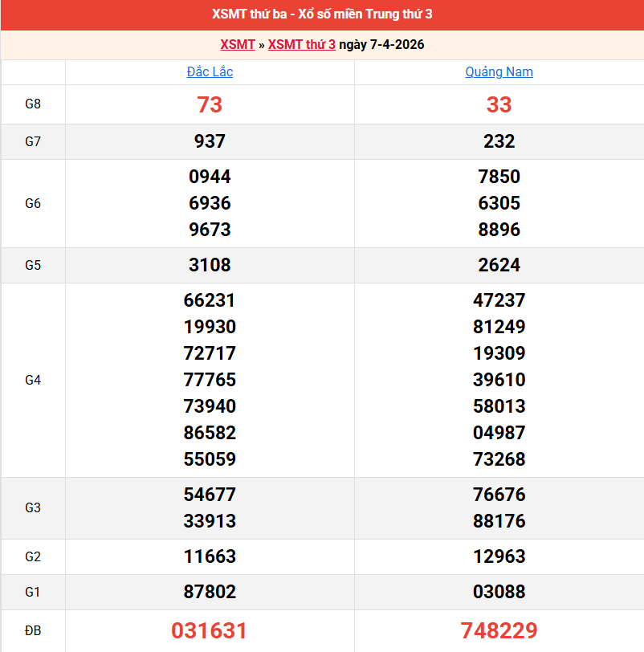The image size is (644, 652).
Task: Click Đắc Lắc G2 number 11663
Action: pos(210,556)
